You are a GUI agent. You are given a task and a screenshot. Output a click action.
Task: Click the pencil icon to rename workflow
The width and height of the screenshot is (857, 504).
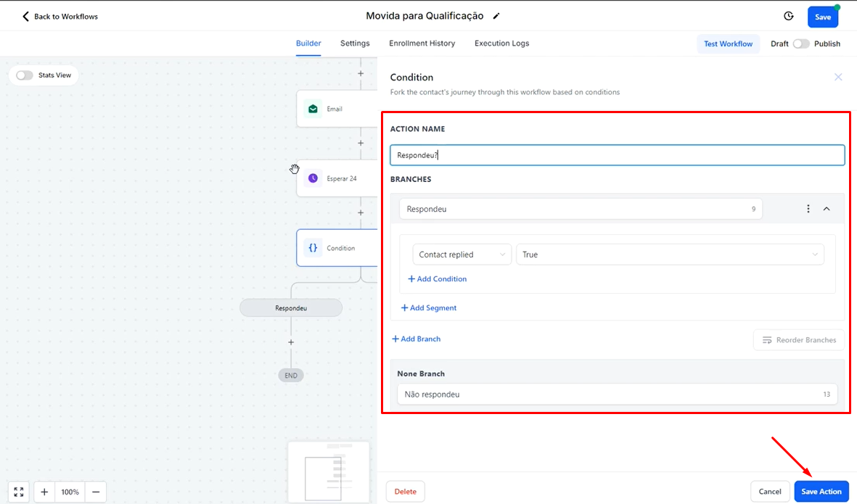(x=496, y=16)
